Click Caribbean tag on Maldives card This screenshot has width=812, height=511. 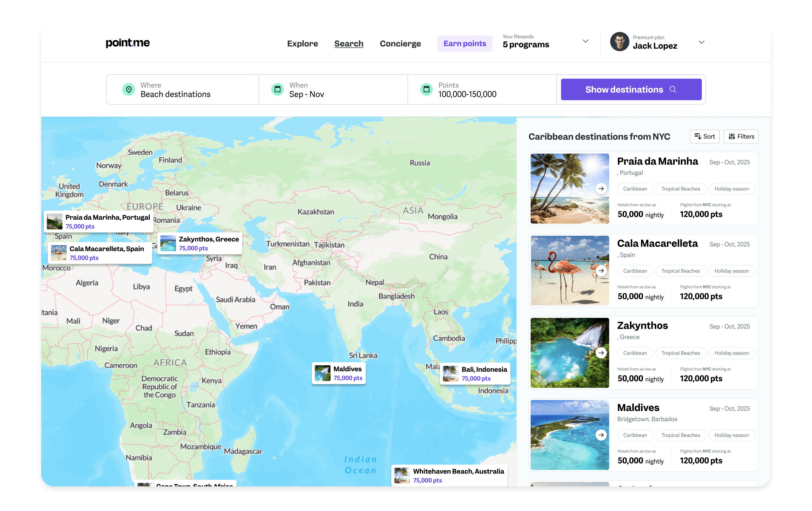[635, 435]
